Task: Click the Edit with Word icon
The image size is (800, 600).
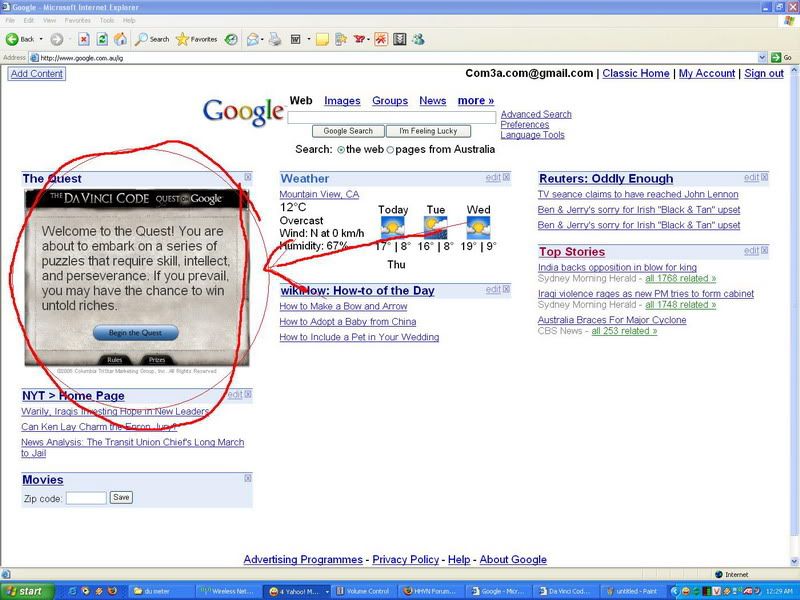Action: [x=295, y=39]
